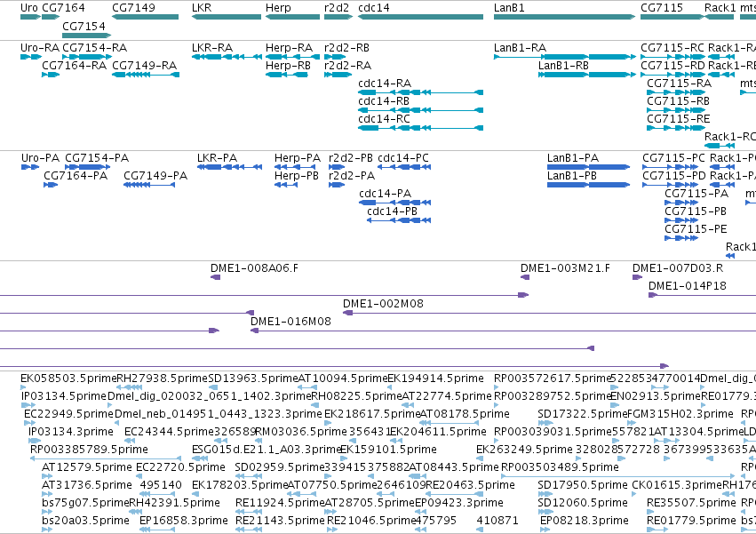Select the LKR-PA protein label
Screen dimensions: 756x534
pos(218,158)
